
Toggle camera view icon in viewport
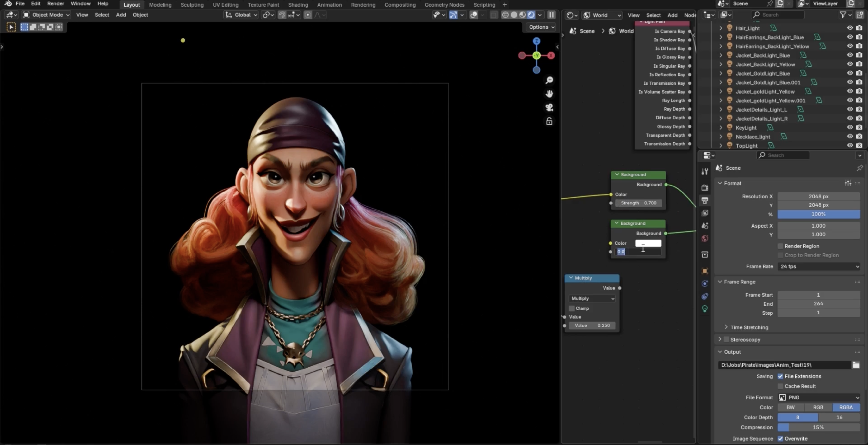click(x=549, y=107)
